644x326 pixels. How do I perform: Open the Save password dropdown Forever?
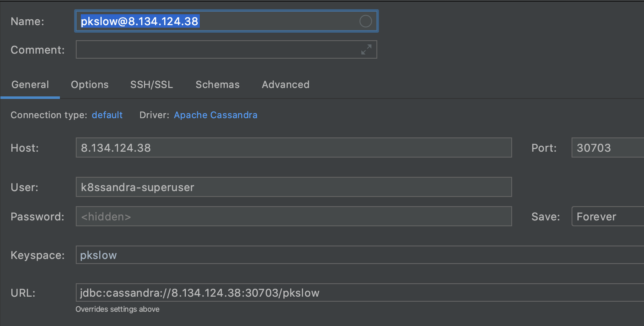608,216
